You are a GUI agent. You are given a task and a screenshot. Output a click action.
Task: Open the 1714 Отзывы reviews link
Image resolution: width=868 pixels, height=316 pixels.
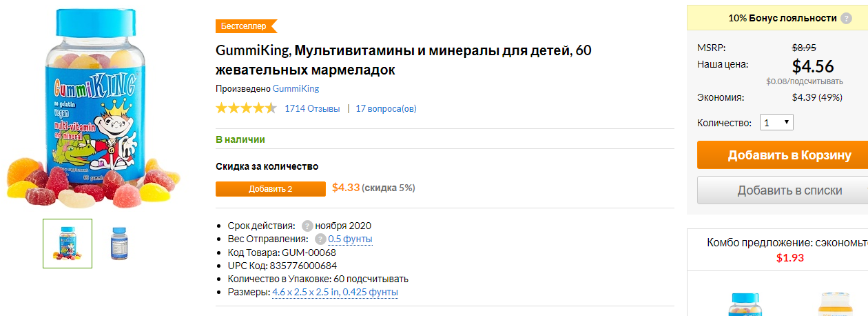point(312,108)
